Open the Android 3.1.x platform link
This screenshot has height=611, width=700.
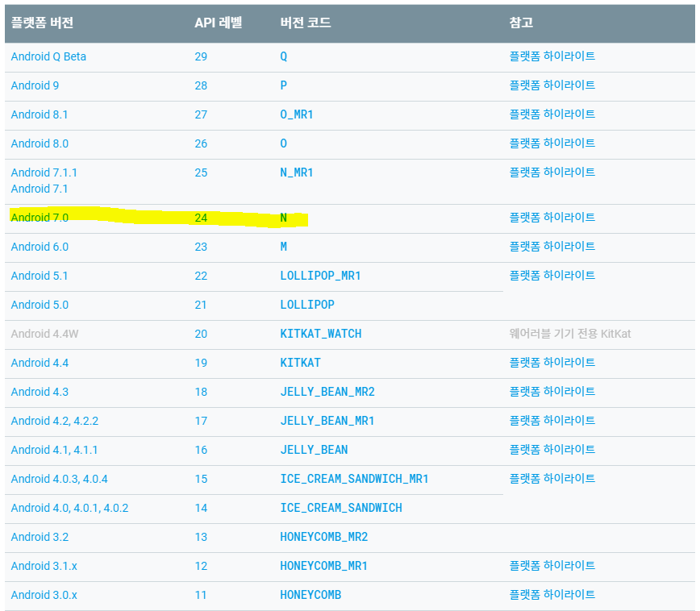tap(44, 566)
